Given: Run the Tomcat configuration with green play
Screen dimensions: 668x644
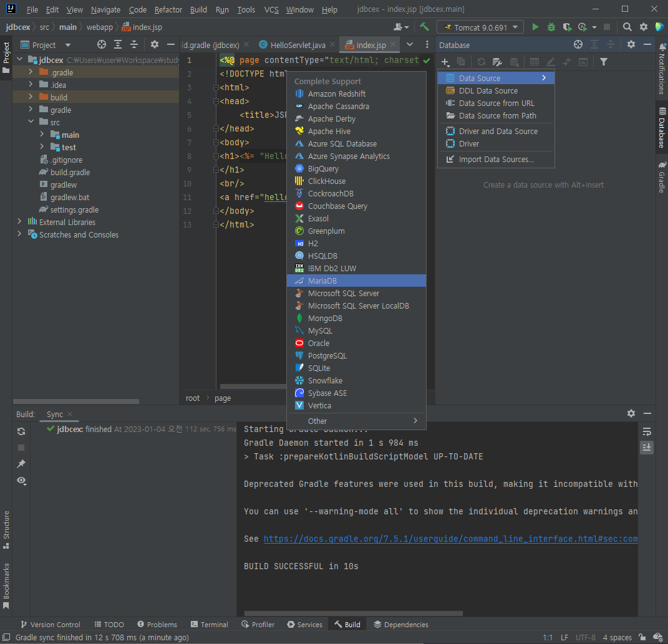Looking at the screenshot, I should coord(535,27).
